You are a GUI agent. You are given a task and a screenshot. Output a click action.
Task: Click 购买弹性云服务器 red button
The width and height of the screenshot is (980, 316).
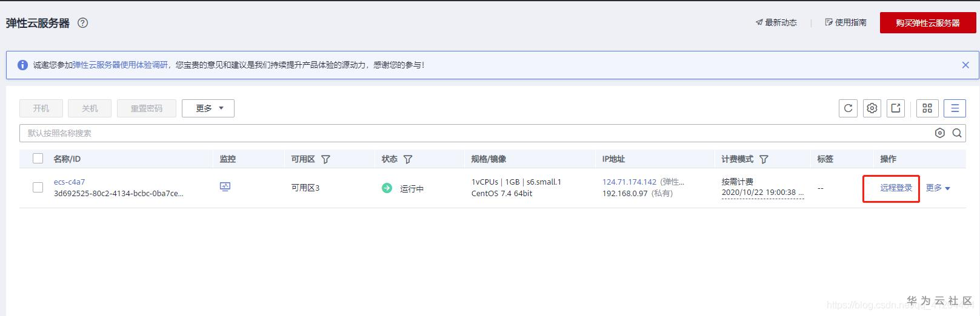(x=928, y=22)
